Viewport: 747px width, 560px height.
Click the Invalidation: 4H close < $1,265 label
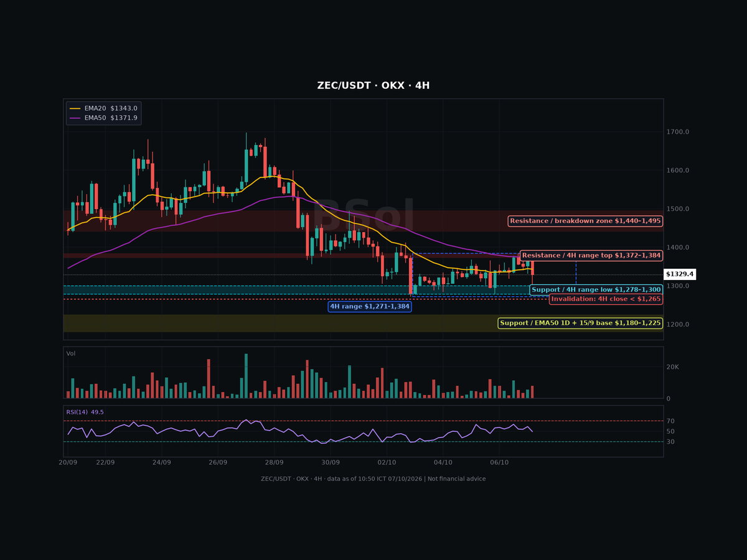tap(606, 299)
